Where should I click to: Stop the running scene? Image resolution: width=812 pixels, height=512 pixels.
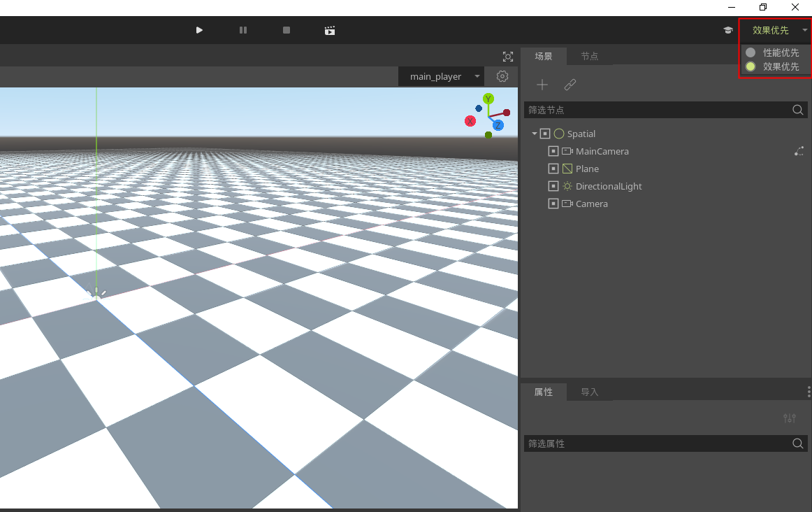click(287, 30)
